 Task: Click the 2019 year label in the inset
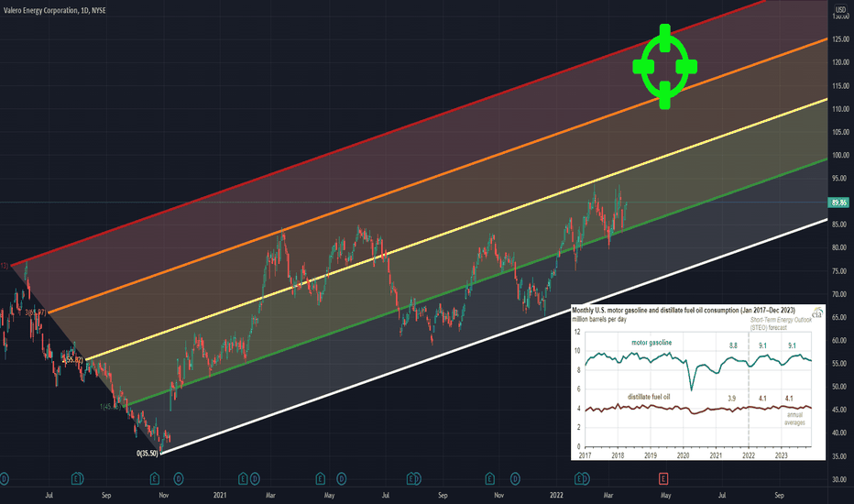[651, 455]
